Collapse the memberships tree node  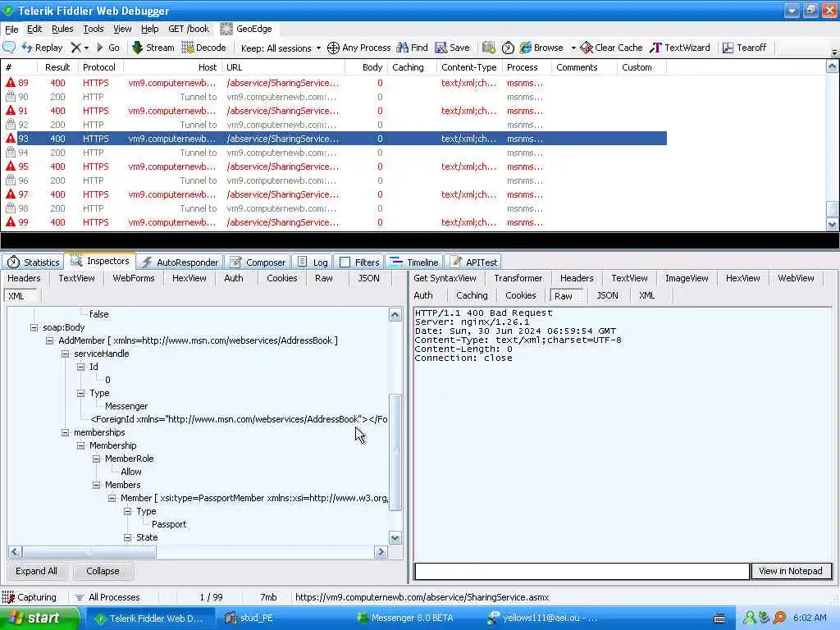65,432
